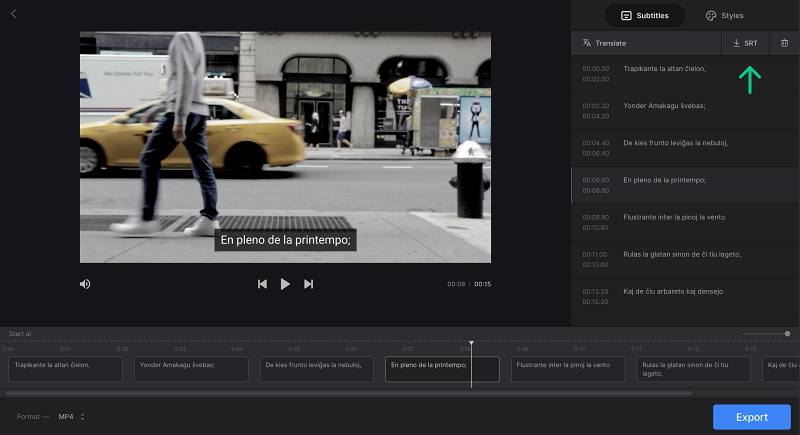Click the blue Export button
The height and width of the screenshot is (435, 800).
tap(752, 417)
